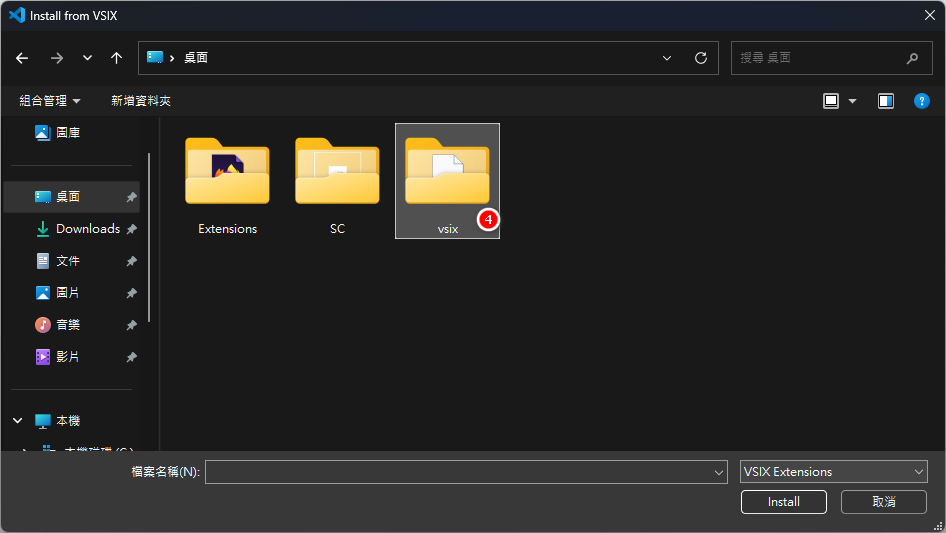Open 文件 in the sidebar
The image size is (946, 533).
(x=57, y=261)
